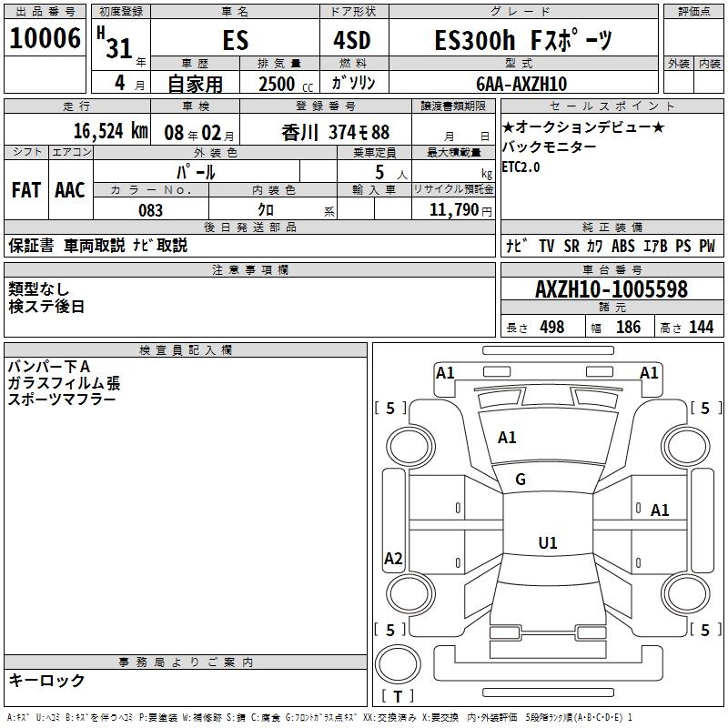Select the length value 498
The image size is (728, 728).
[x=552, y=328]
